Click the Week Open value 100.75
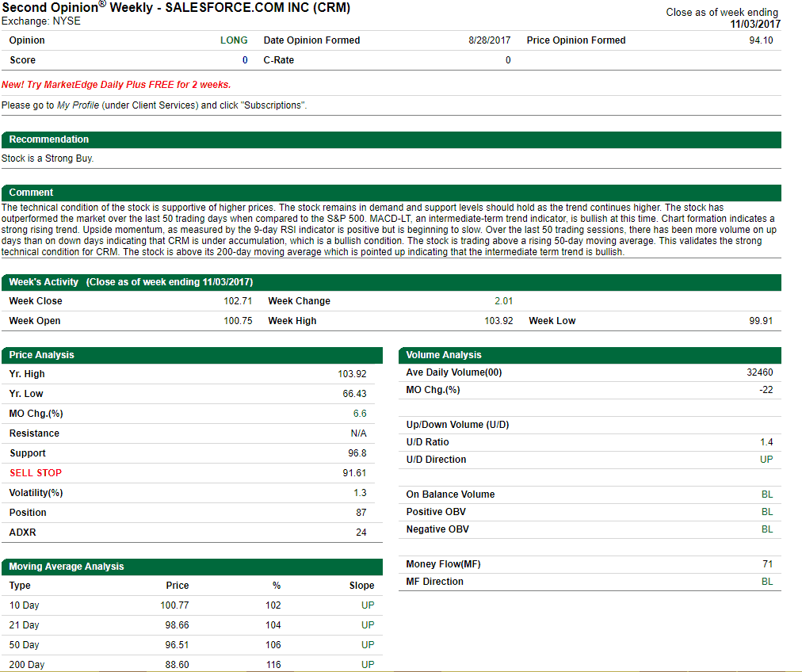 [237, 321]
